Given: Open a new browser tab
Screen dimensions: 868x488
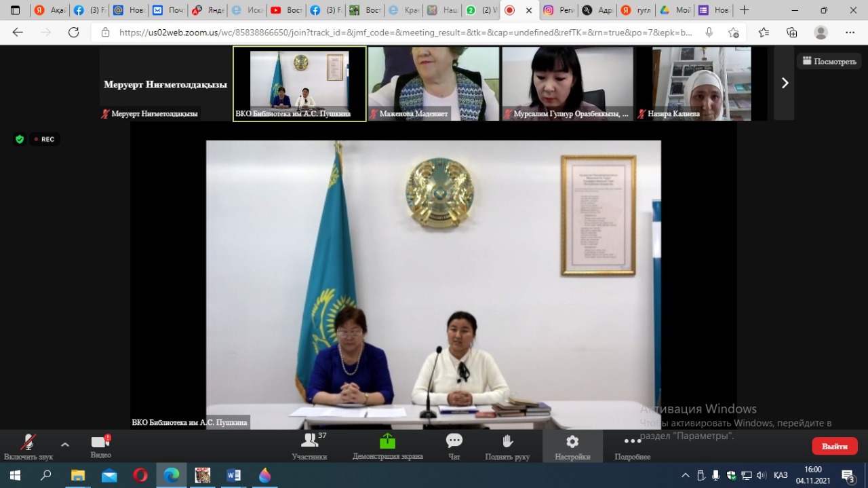Looking at the screenshot, I should tap(745, 10).
